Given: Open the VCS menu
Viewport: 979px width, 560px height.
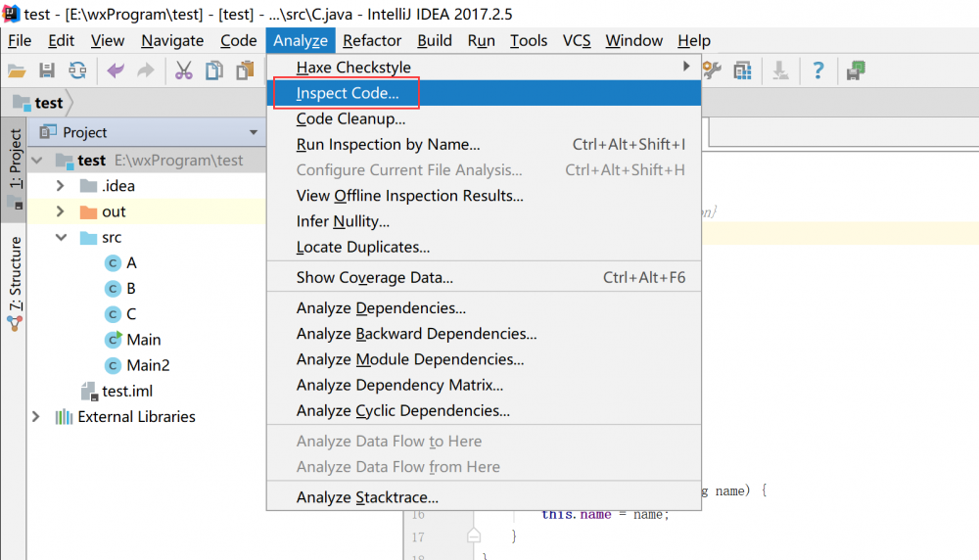Looking at the screenshot, I should (577, 40).
